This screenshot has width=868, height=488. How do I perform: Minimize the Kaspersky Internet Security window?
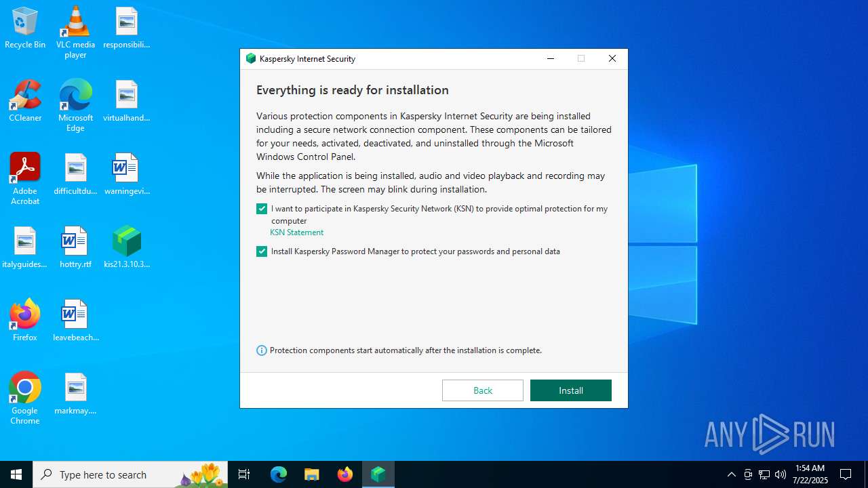[551, 59]
